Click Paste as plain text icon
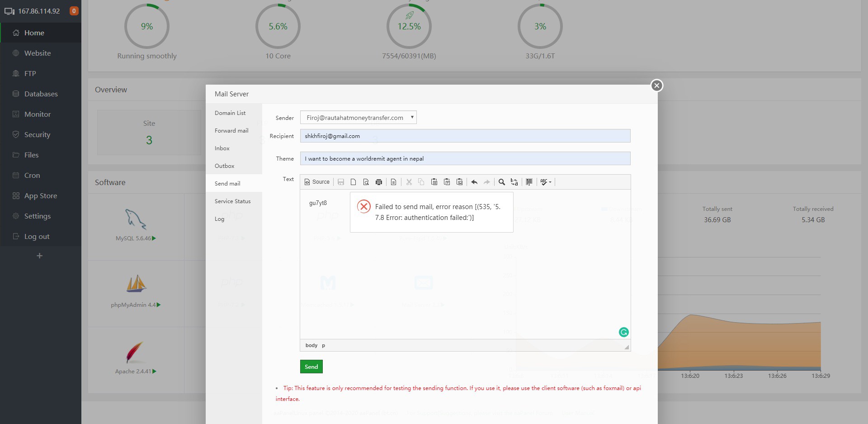The height and width of the screenshot is (424, 868). coord(447,182)
